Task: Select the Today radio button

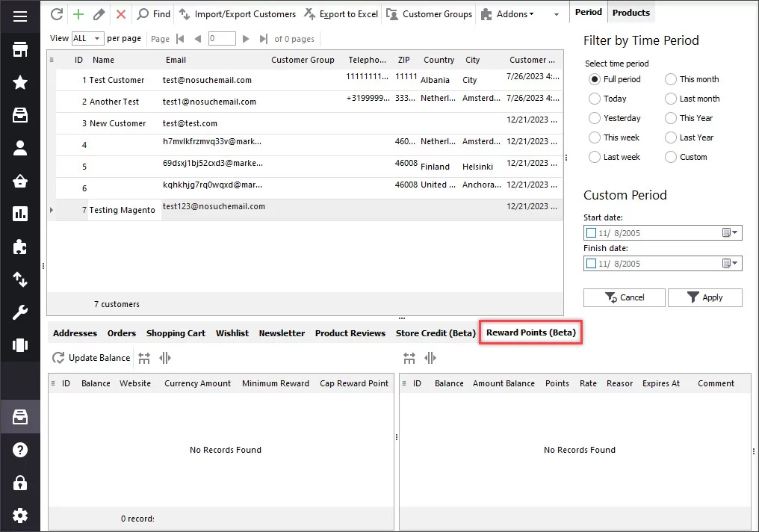Action: (595, 99)
